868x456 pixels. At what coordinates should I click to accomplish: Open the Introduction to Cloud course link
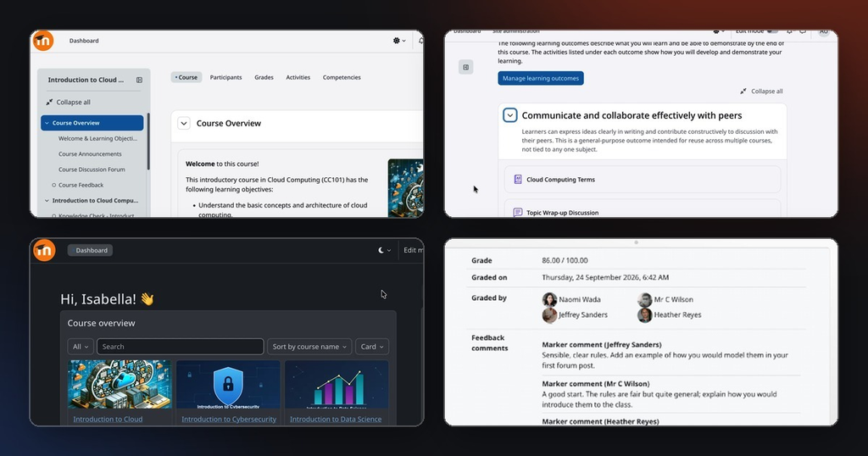point(108,419)
